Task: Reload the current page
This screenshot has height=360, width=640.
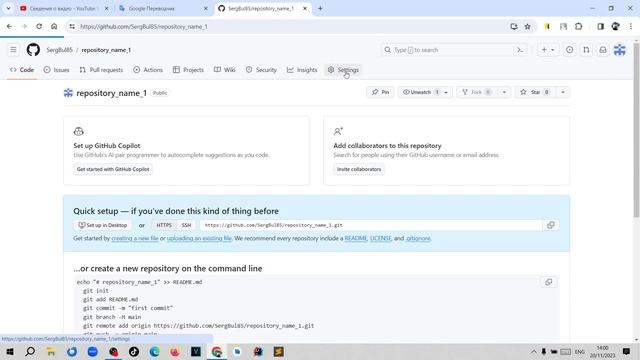Action: 39,27
